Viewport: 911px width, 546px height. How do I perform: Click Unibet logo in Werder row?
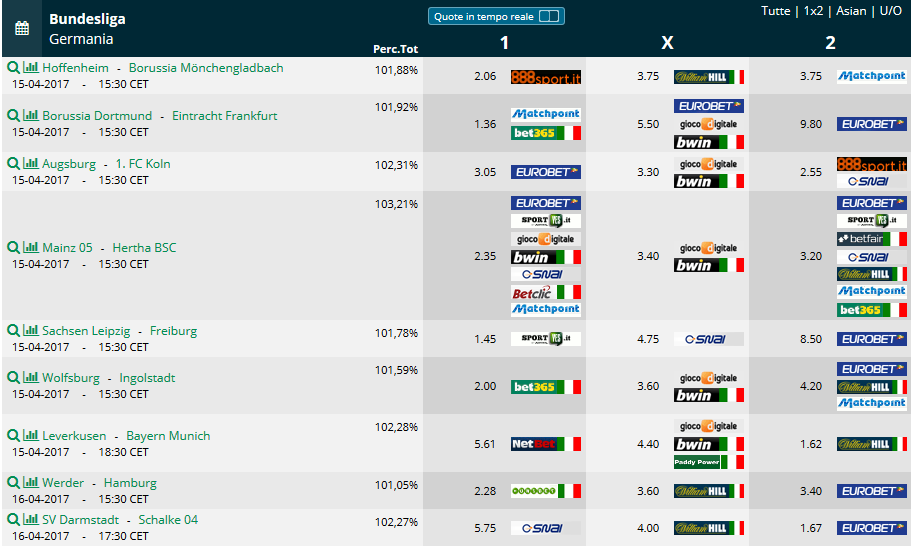click(x=546, y=491)
